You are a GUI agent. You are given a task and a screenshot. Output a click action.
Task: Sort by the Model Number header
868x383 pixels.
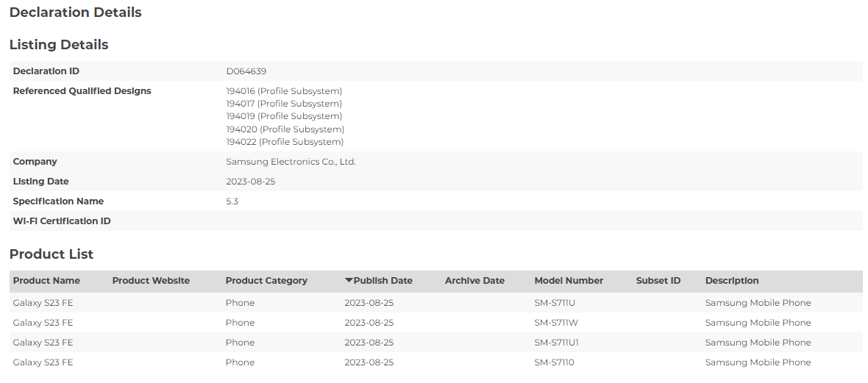(x=569, y=281)
